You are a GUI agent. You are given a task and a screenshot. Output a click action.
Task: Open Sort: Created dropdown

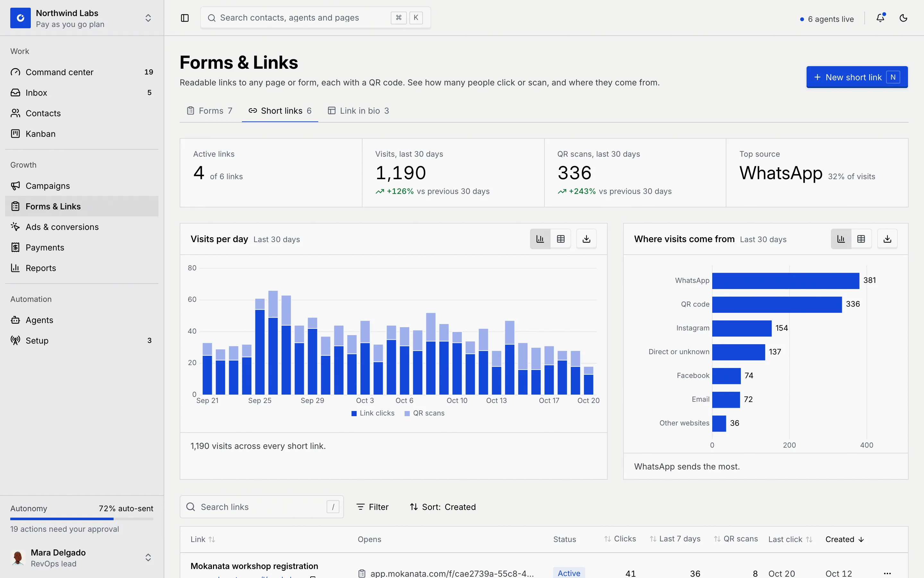click(x=442, y=507)
